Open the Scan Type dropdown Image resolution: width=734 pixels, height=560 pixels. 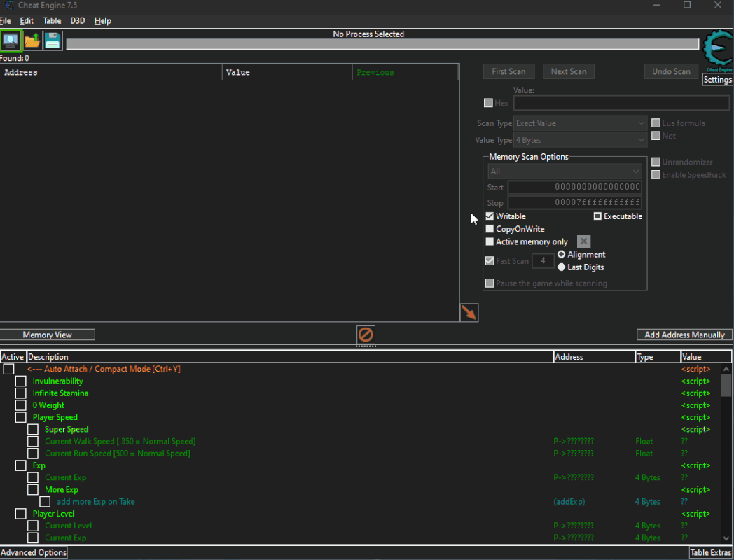click(581, 123)
